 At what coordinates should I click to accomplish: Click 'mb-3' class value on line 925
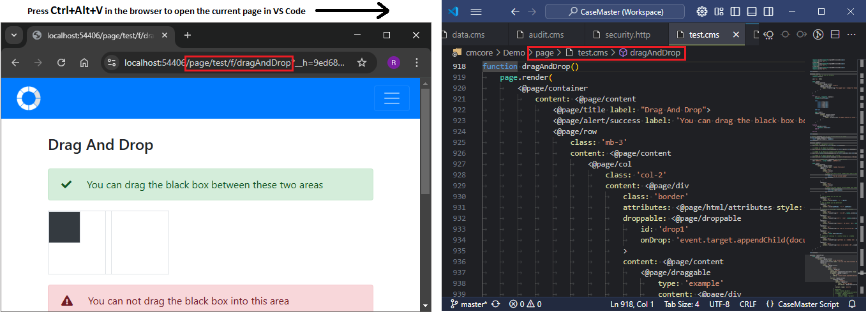point(614,142)
